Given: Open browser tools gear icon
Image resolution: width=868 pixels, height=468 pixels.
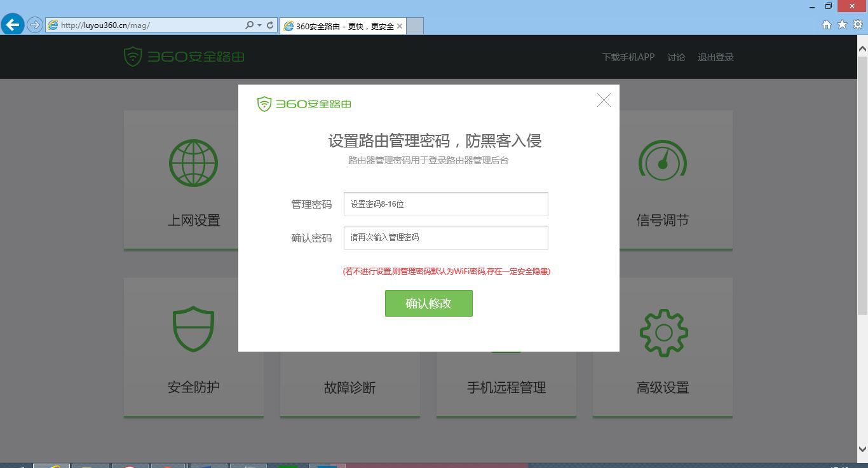Looking at the screenshot, I should click(858, 25).
